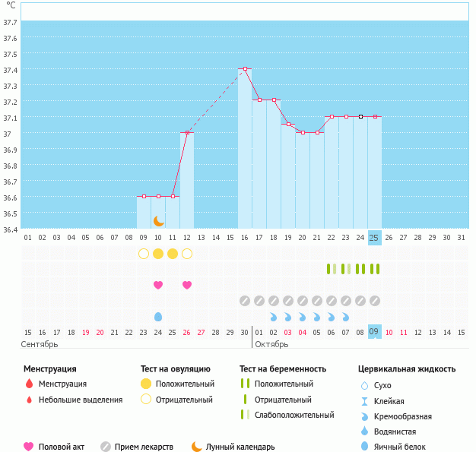Click the pregnancy test bars under day 25

click(375, 269)
